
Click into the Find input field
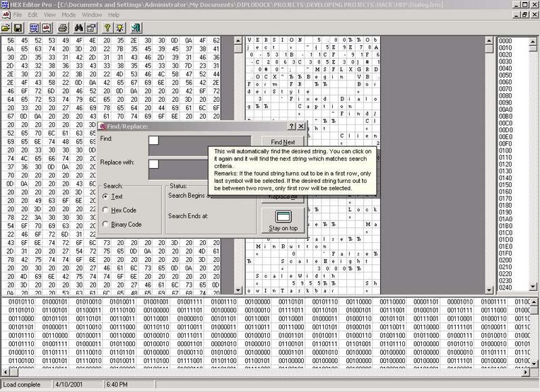coord(200,146)
